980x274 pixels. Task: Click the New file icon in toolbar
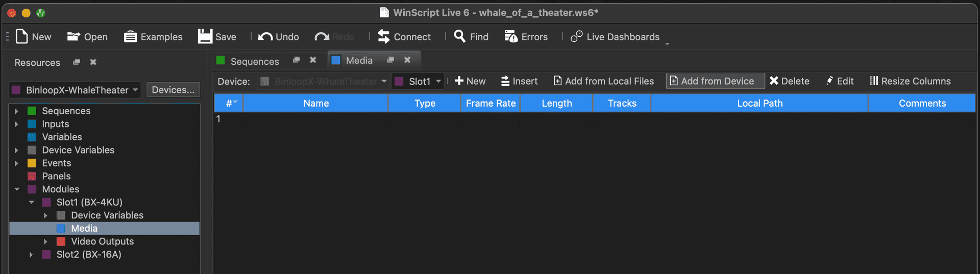[22, 37]
